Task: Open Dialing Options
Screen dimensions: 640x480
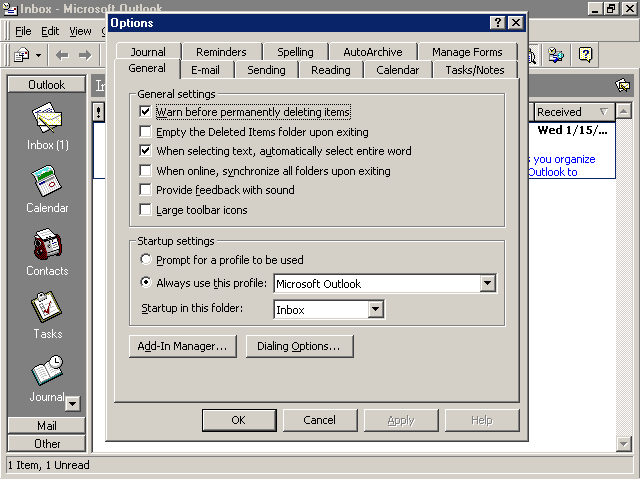Action: pyautogui.click(x=299, y=346)
